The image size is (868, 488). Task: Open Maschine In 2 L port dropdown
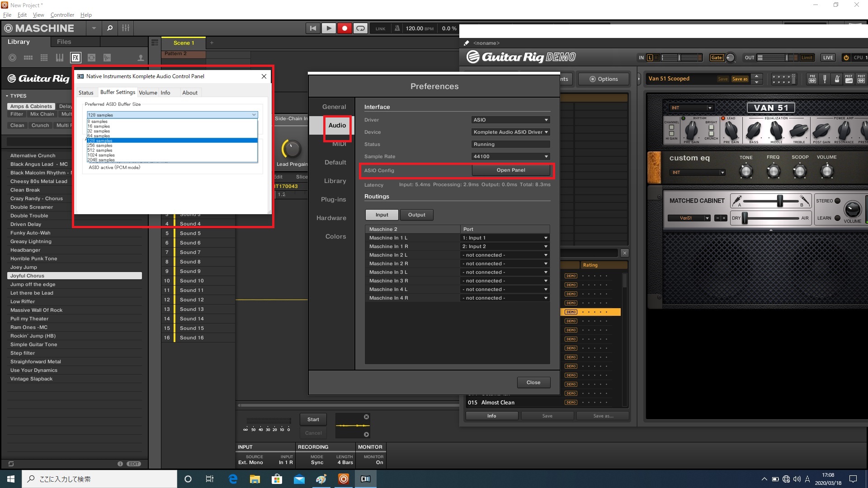505,255
